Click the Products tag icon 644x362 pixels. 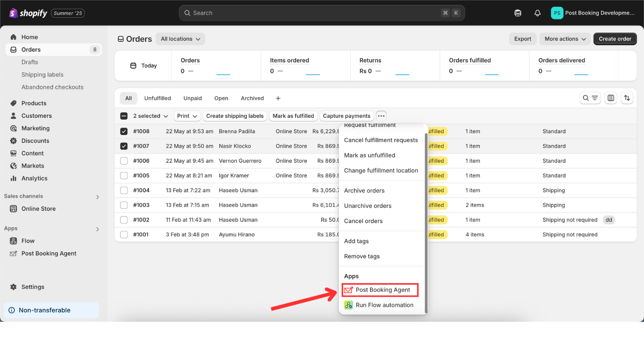tap(14, 103)
